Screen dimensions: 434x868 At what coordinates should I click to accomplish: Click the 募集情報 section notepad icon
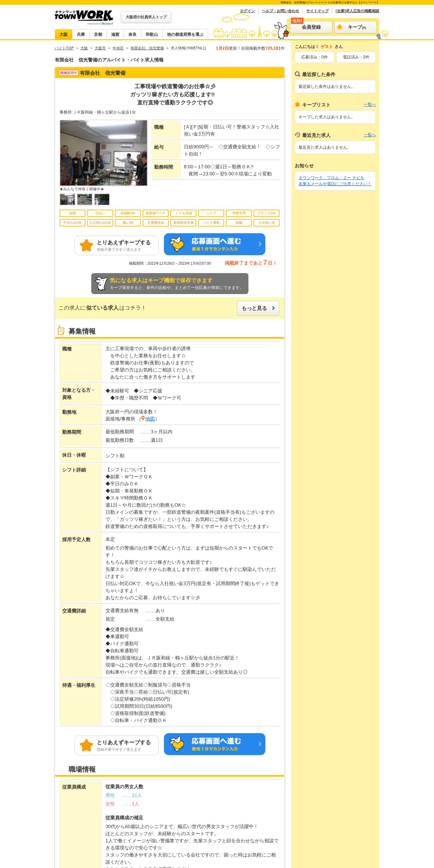[61, 331]
